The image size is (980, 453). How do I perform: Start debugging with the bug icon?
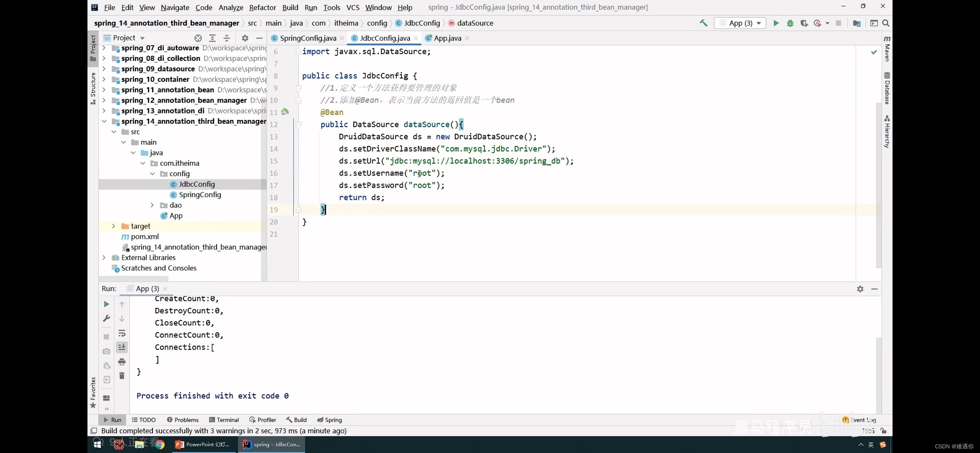click(x=790, y=23)
